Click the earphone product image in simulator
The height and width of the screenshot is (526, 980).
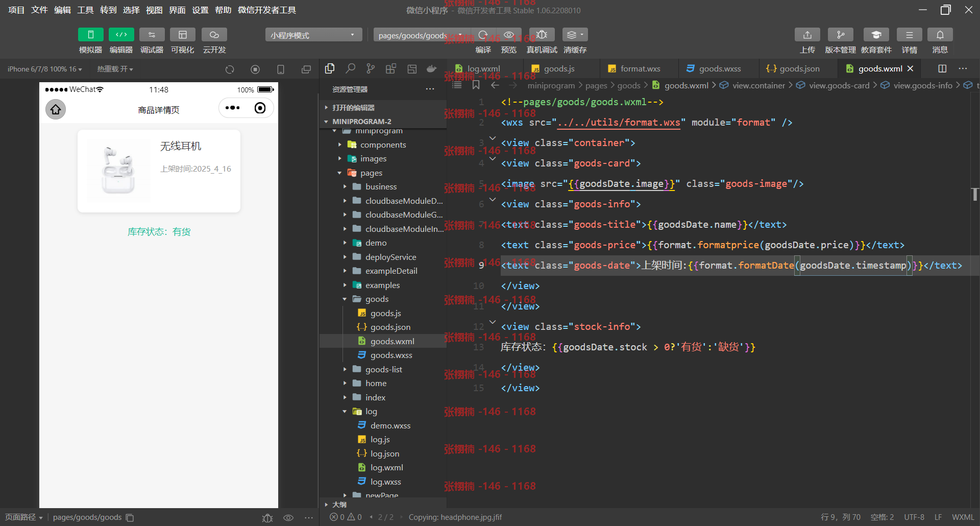[x=118, y=171]
